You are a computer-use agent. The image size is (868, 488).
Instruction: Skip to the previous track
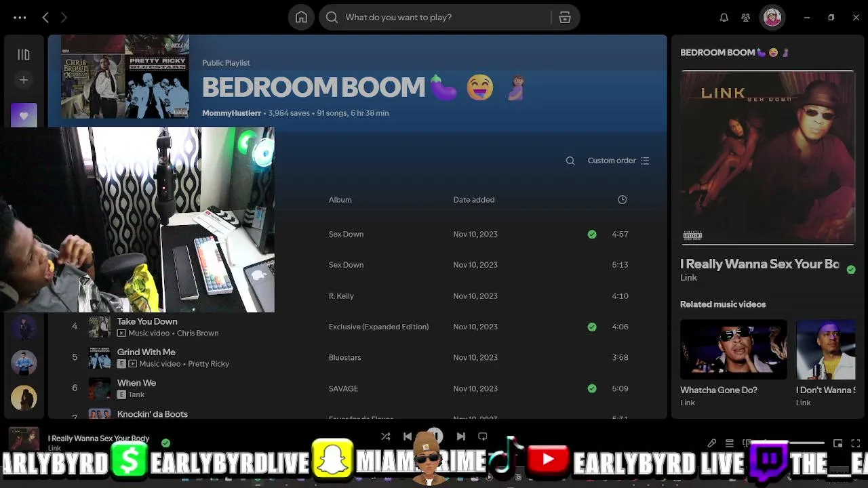pos(408,436)
